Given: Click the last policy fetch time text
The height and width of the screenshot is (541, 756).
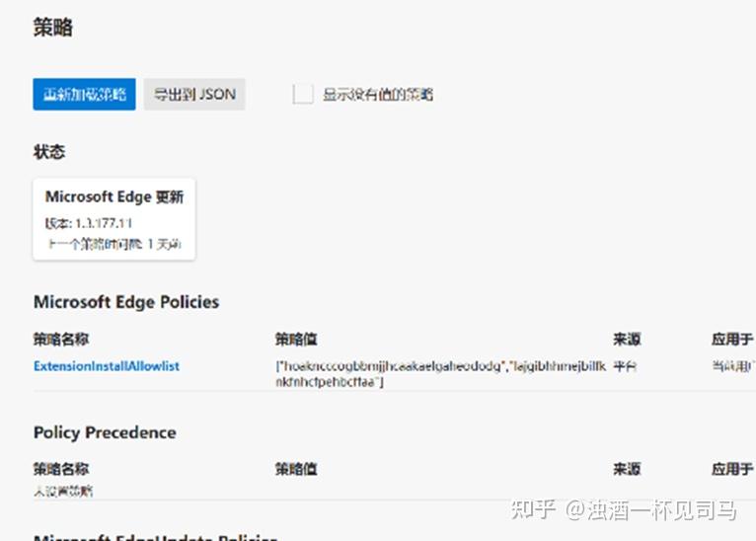Looking at the screenshot, I should point(114,245).
